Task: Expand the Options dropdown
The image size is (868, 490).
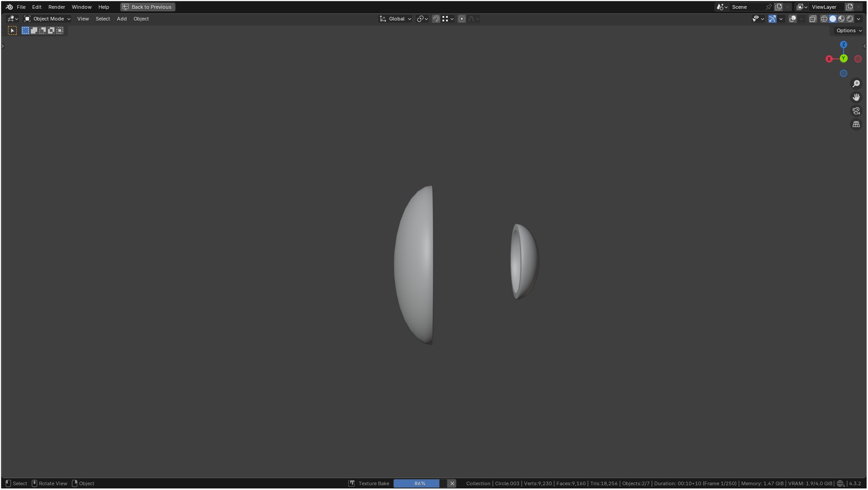Action: point(849,31)
